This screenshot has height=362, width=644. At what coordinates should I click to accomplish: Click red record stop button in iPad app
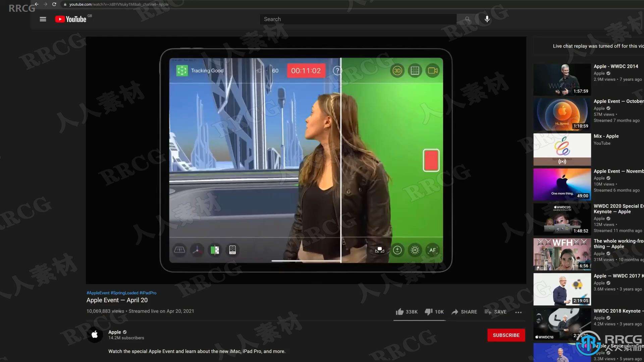(431, 160)
